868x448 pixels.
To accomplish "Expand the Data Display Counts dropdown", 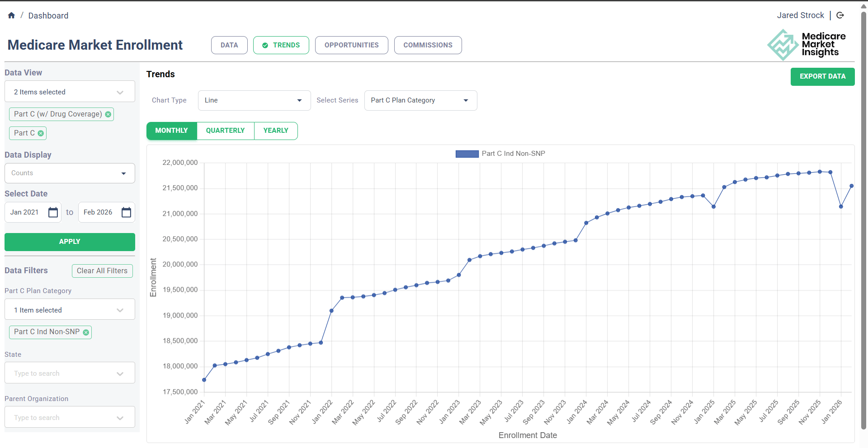I will 70,173.
